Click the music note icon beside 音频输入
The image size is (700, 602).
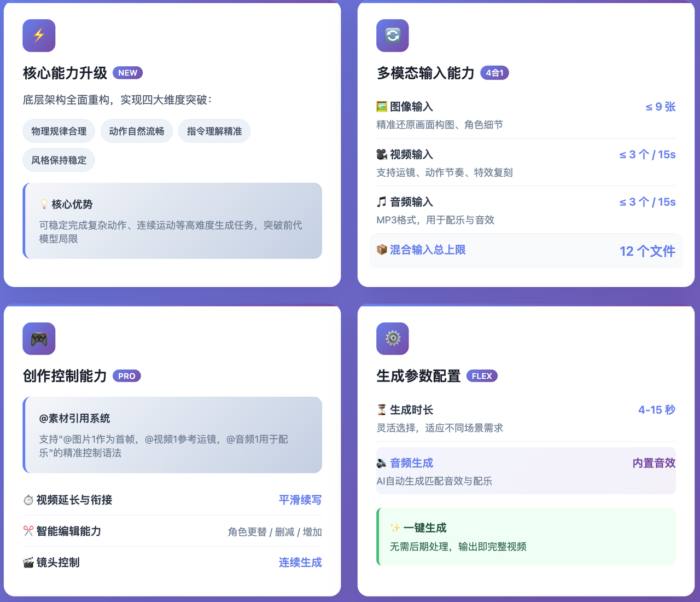382,201
